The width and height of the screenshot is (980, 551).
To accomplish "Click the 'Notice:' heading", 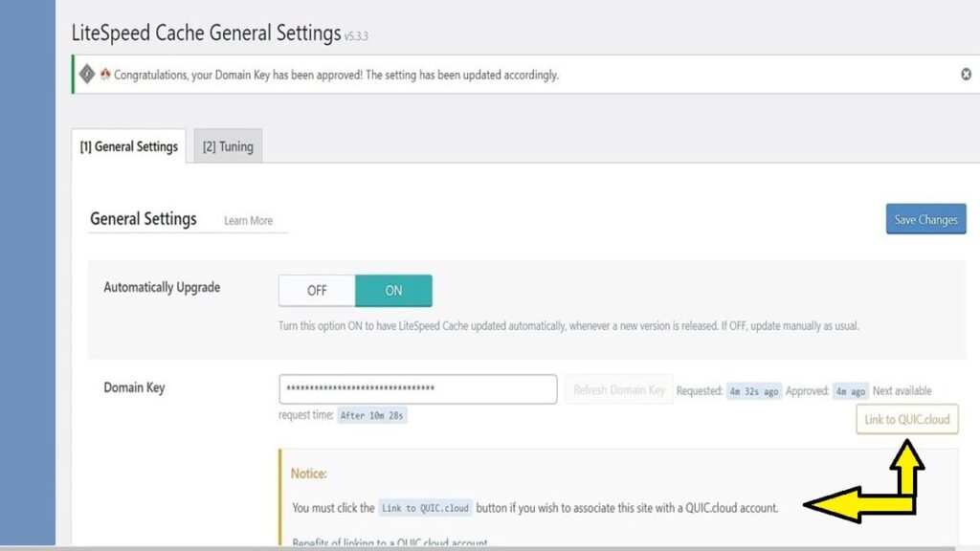I will point(309,474).
